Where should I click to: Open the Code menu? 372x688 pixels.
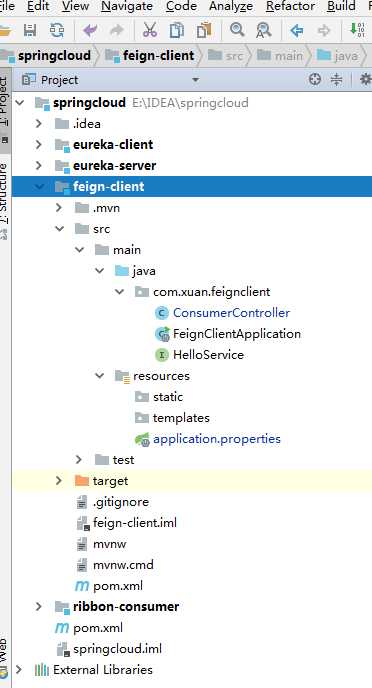pyautogui.click(x=181, y=6)
